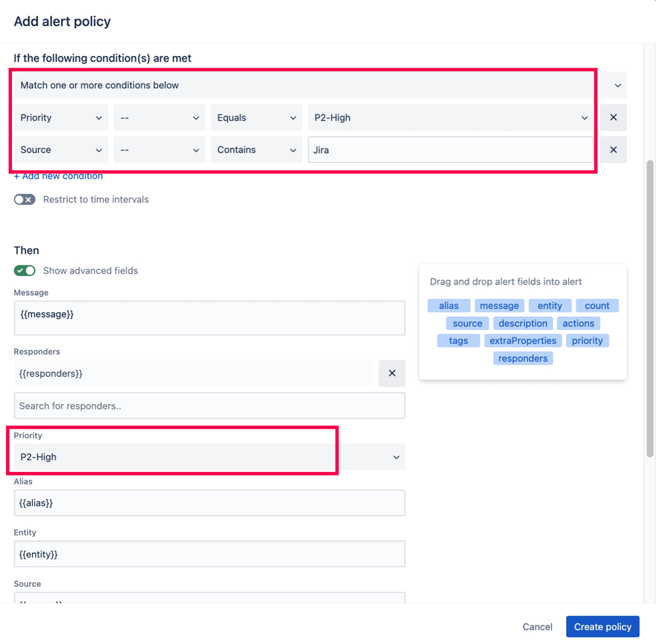
Task: Select the tags alert field chip
Action: (x=458, y=340)
